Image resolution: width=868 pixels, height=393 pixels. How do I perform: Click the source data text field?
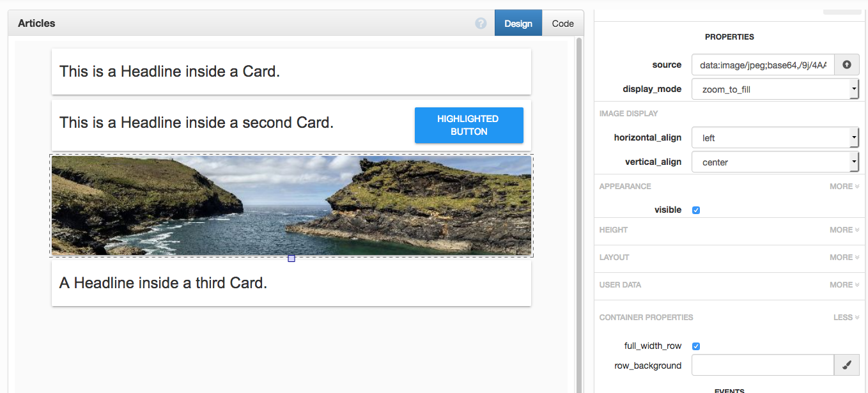pyautogui.click(x=763, y=65)
